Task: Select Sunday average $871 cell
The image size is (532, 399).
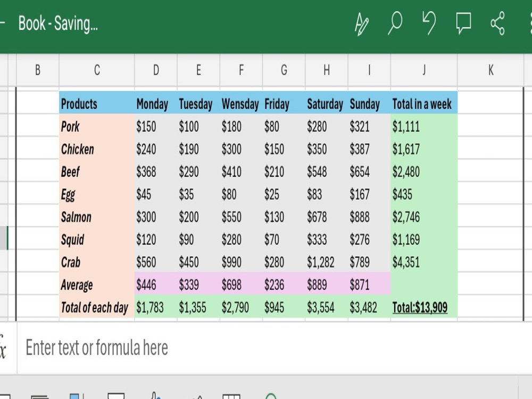Action: (x=369, y=284)
